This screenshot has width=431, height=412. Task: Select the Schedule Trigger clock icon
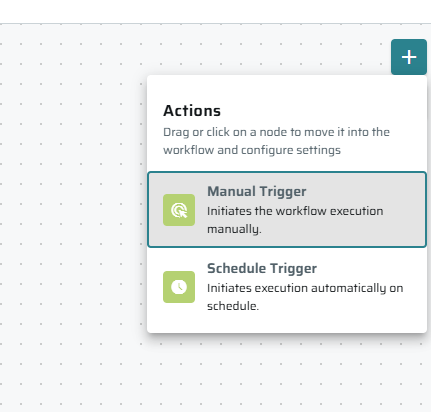pyautogui.click(x=179, y=287)
